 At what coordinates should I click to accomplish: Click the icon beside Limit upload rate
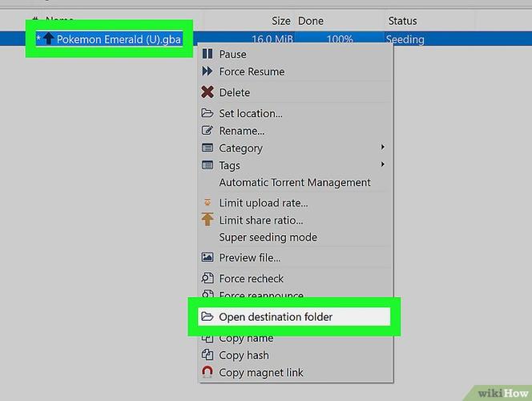click(208, 202)
